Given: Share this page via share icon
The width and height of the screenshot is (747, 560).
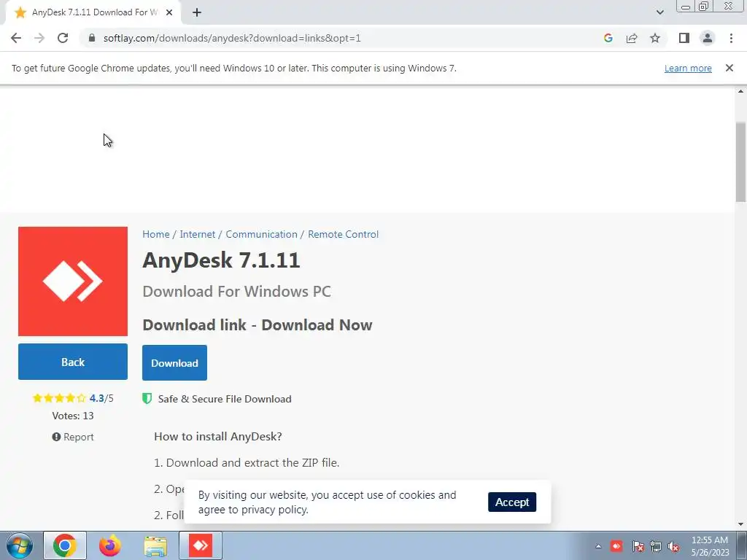Looking at the screenshot, I should (632, 38).
